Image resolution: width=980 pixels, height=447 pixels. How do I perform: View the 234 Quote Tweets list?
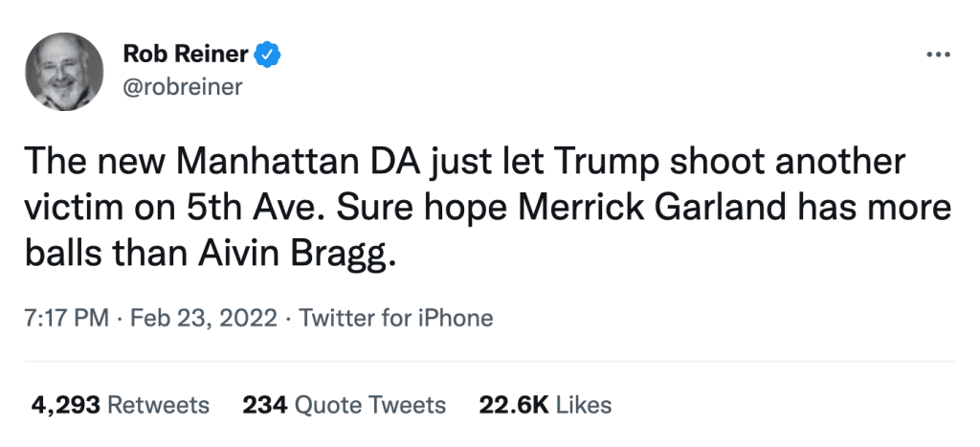tap(345, 405)
